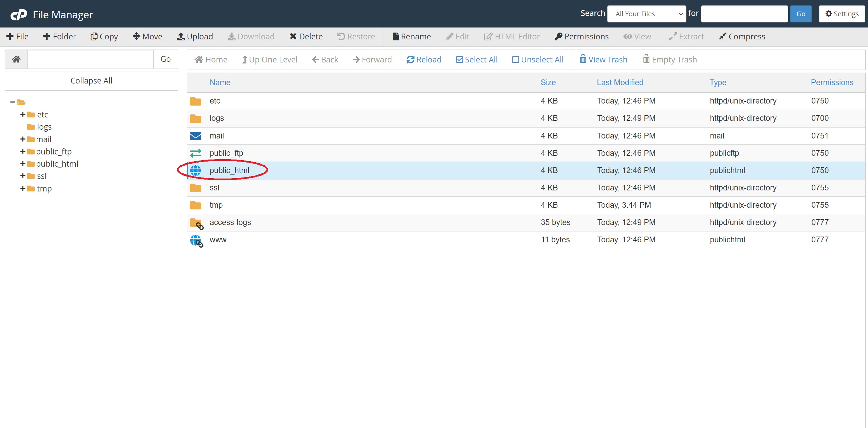This screenshot has width=868, height=428.
Task: Select the public_html globe icon
Action: (196, 170)
